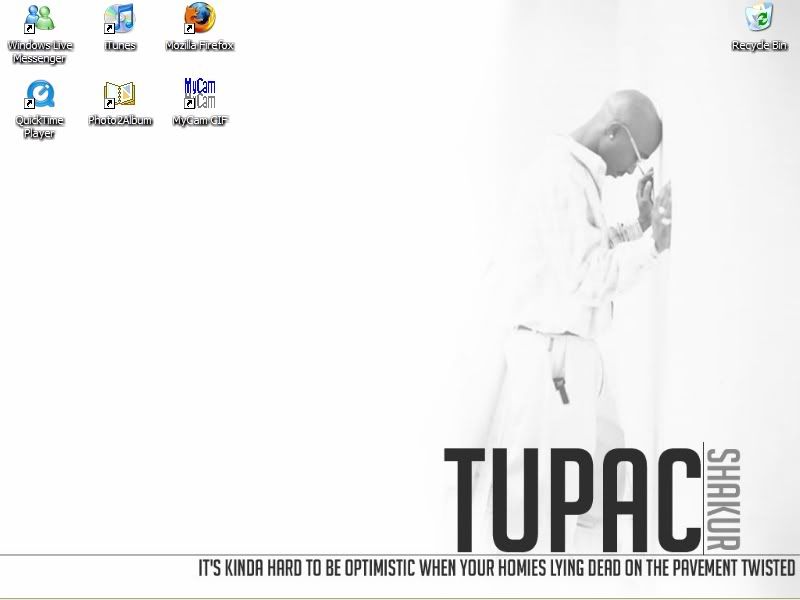Select the Windows Live Messenger desktop icon

coord(39,18)
